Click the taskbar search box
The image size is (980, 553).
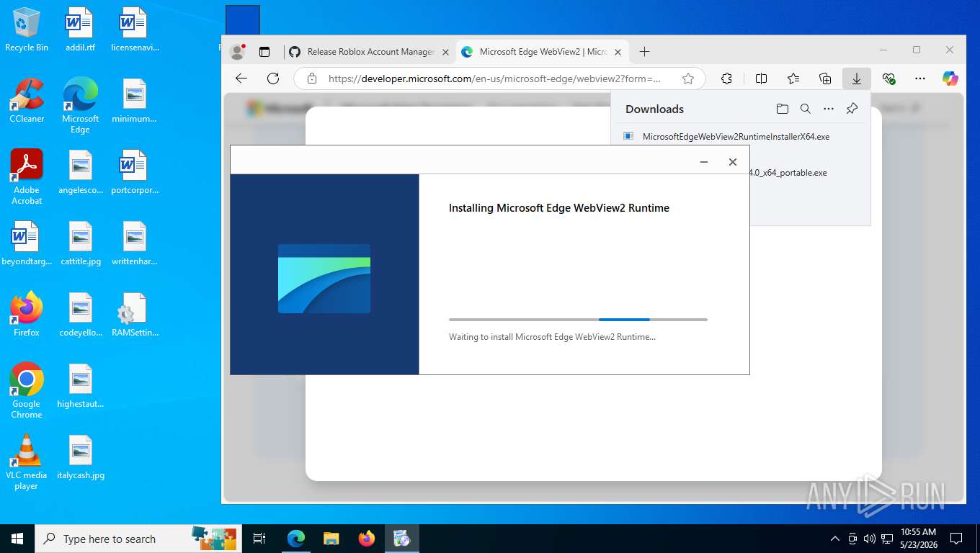(x=138, y=539)
